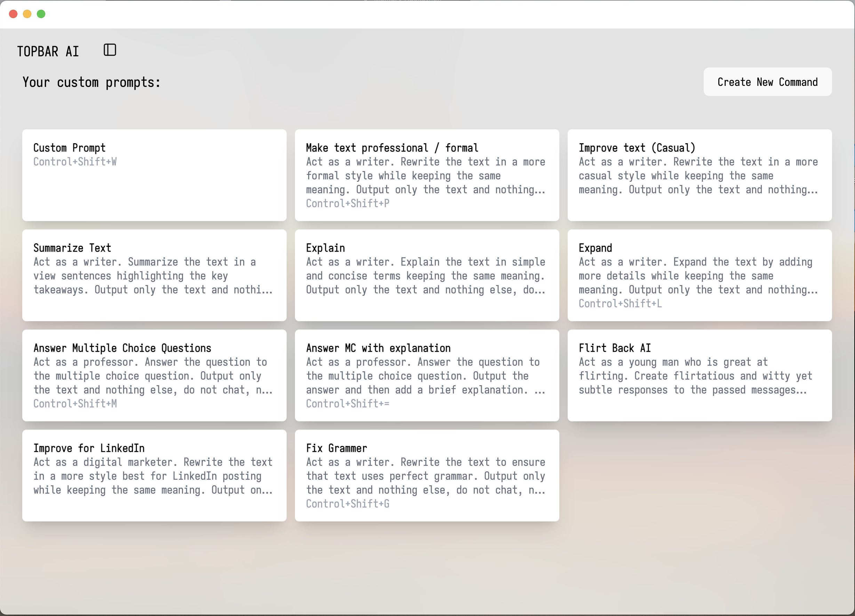Open the Flirt Back AI card
This screenshot has width=855, height=616.
pos(700,376)
